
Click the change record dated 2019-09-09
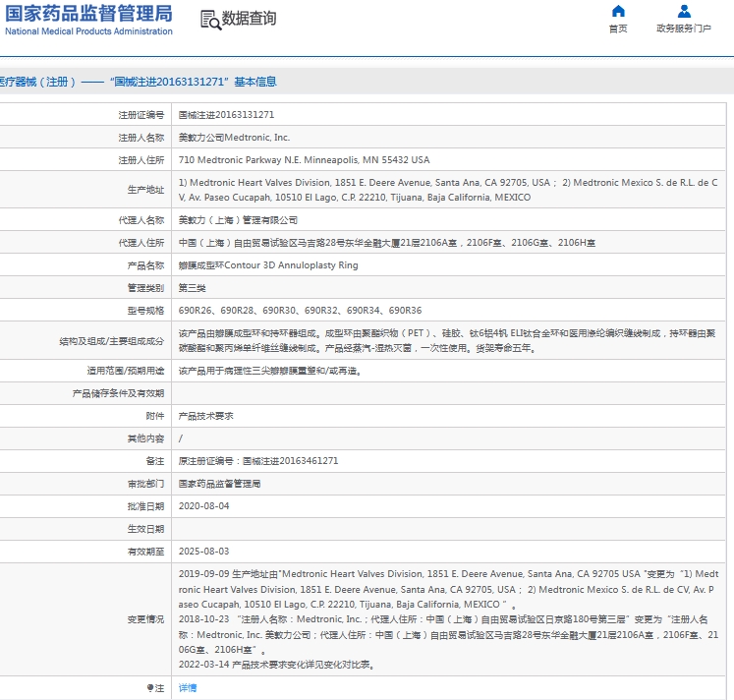pyautogui.click(x=448, y=589)
